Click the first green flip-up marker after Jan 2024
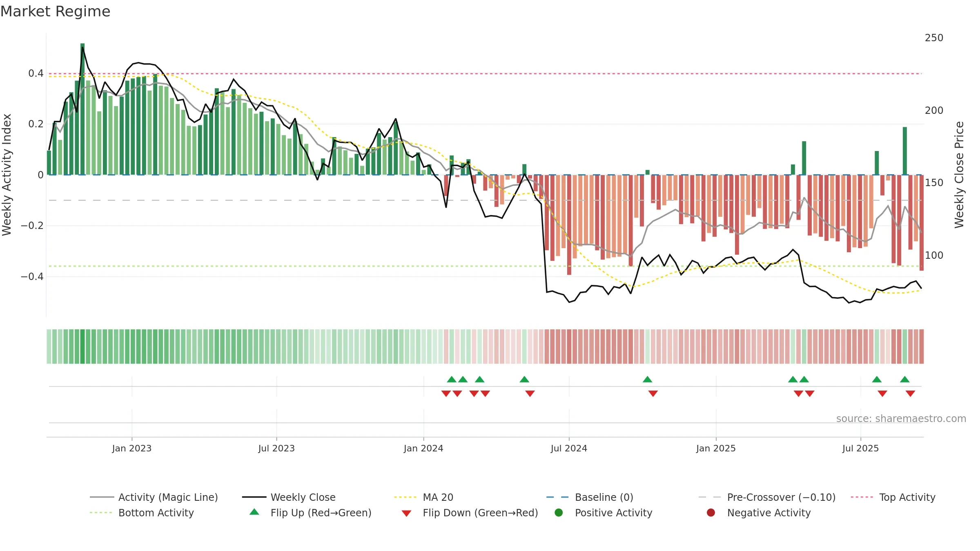Image resolution: width=980 pixels, height=551 pixels. 452,379
